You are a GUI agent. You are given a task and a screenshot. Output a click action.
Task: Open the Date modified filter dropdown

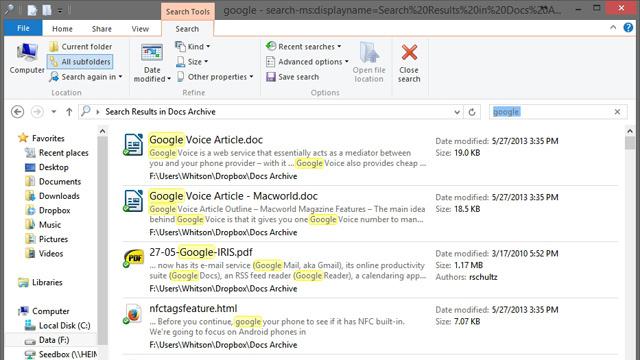152,63
